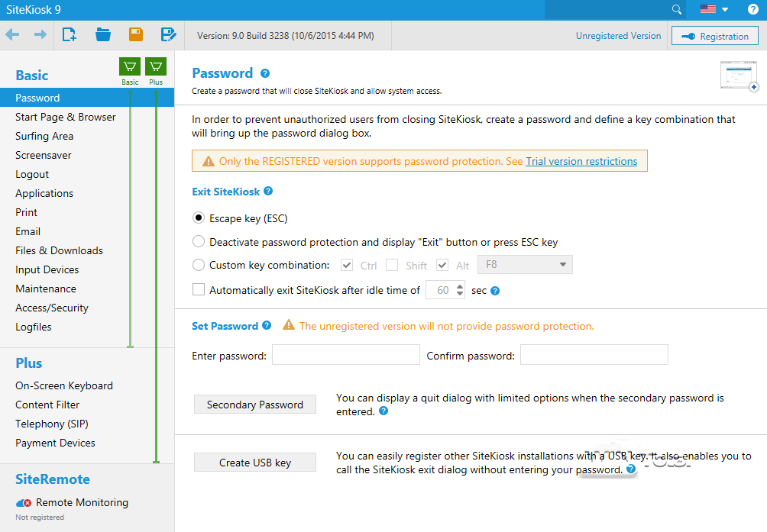Open Print settings
Screen dimensions: 767x532
(26, 212)
